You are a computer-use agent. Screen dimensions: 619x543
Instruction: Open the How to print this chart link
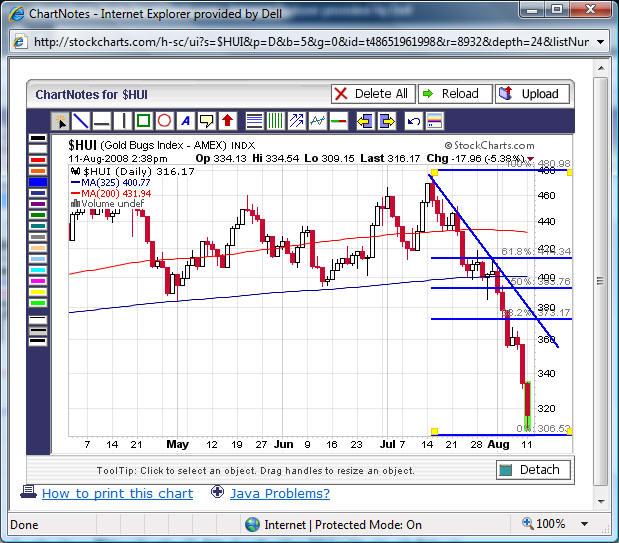pyautogui.click(x=117, y=493)
